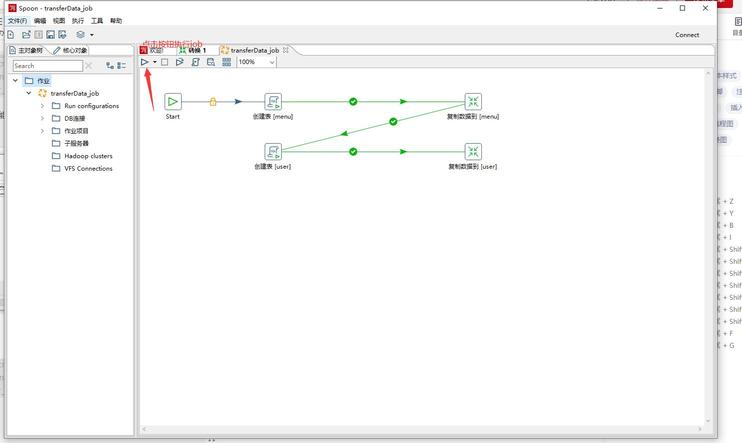Click green check on top hop
The image size is (742, 443).
(x=353, y=102)
